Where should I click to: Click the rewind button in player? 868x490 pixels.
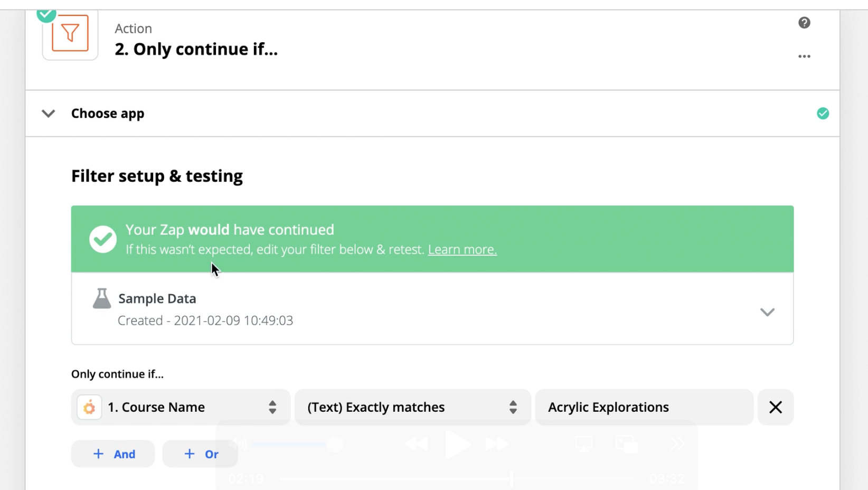[x=416, y=445]
